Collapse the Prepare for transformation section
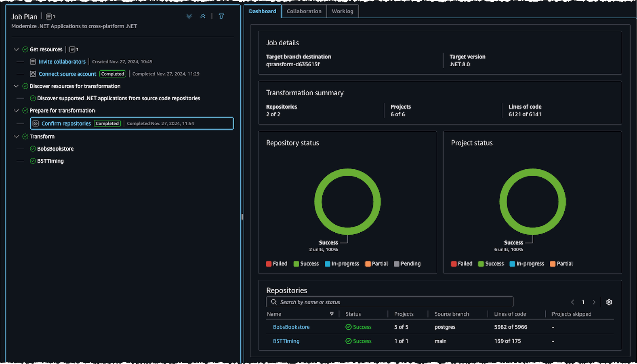 coord(16,110)
